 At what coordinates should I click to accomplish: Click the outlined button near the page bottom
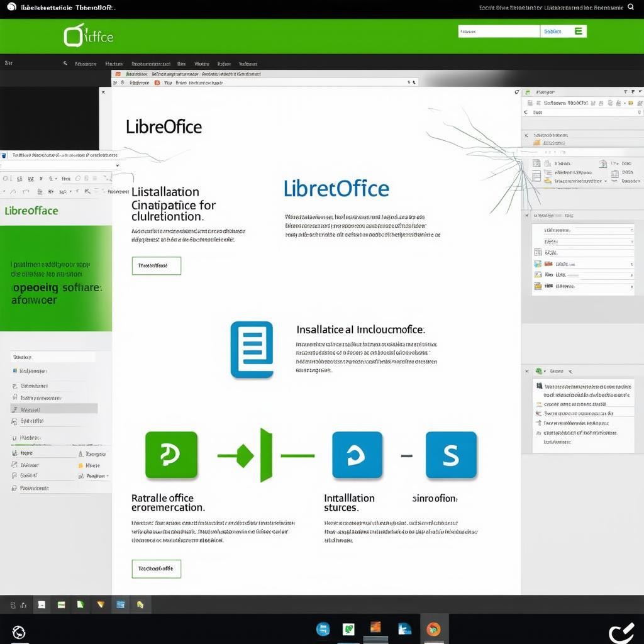[x=156, y=569]
